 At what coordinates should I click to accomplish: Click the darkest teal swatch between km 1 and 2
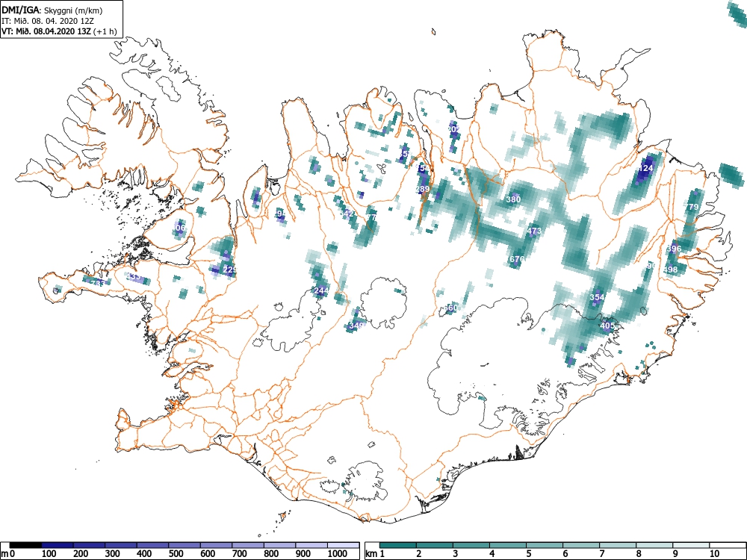pyautogui.click(x=398, y=545)
